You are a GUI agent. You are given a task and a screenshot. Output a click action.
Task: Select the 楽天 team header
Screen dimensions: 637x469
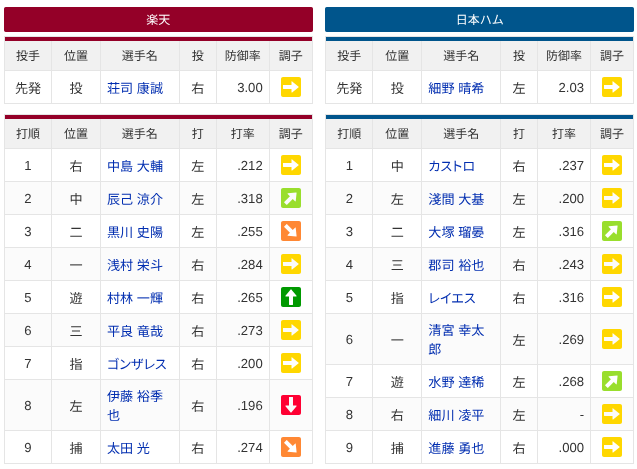pos(158,20)
